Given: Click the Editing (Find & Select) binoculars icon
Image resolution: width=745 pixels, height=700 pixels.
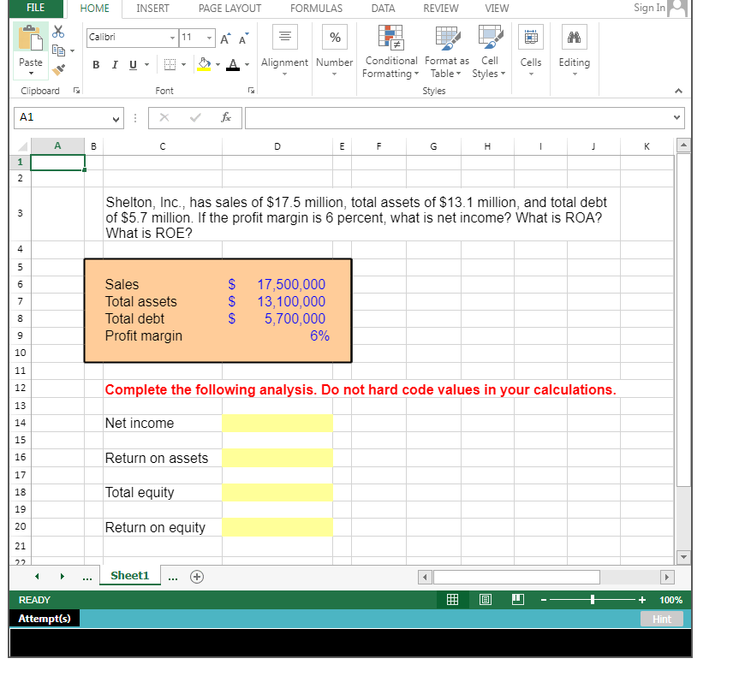Looking at the screenshot, I should pos(574,39).
